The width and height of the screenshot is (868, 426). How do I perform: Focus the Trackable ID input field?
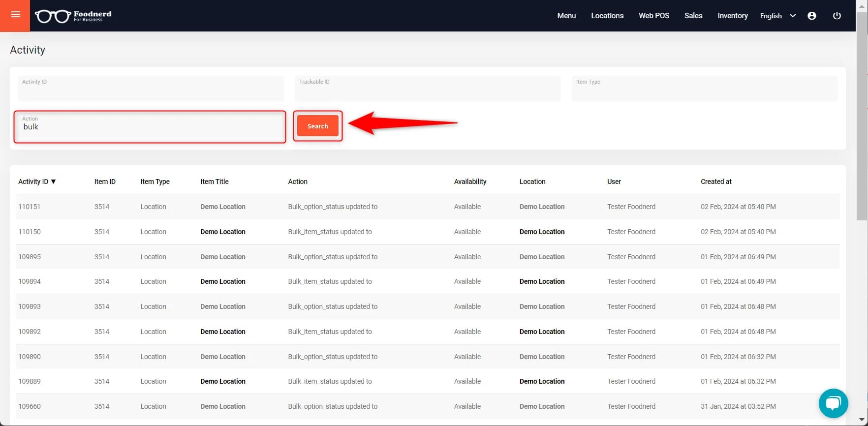pos(428,89)
